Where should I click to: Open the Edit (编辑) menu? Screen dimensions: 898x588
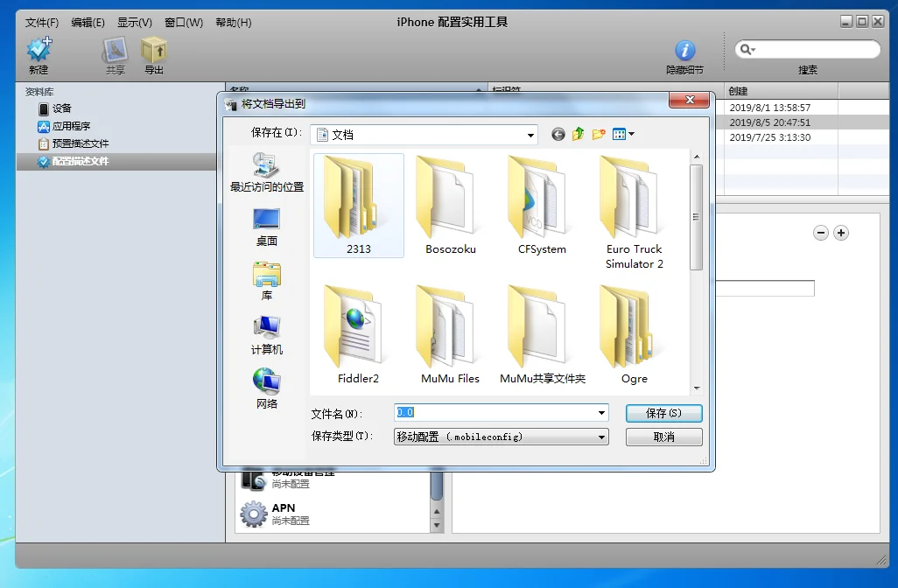click(x=88, y=23)
